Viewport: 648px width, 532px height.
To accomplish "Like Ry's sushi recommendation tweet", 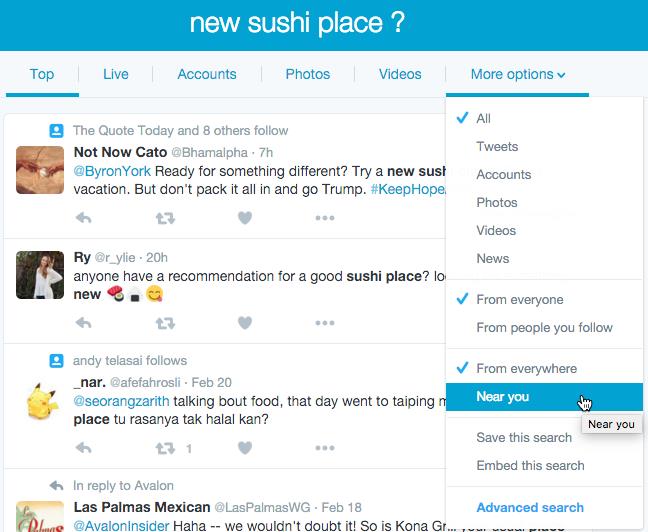I will (x=244, y=323).
